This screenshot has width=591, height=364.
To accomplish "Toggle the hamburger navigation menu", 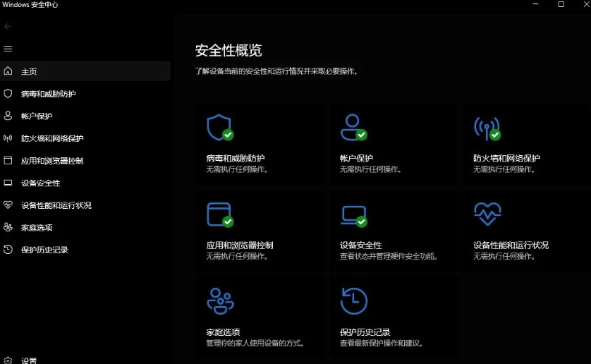I will point(8,49).
